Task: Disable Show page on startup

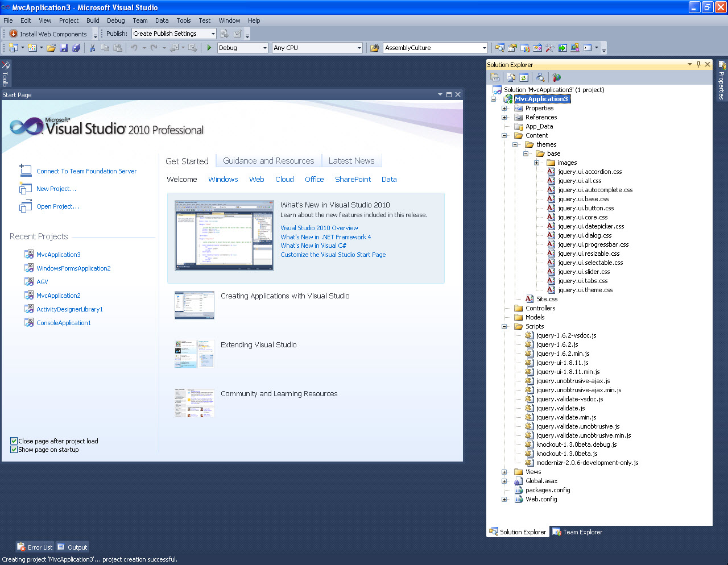Action: click(13, 449)
